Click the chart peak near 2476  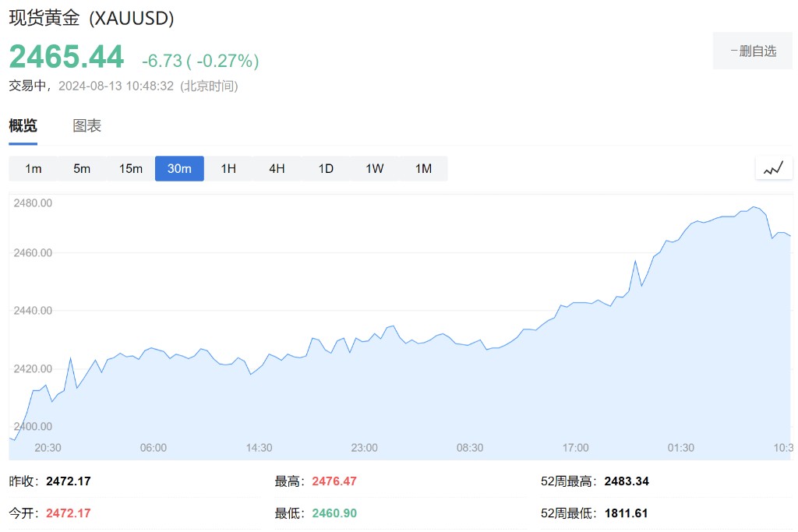pyautogui.click(x=754, y=207)
